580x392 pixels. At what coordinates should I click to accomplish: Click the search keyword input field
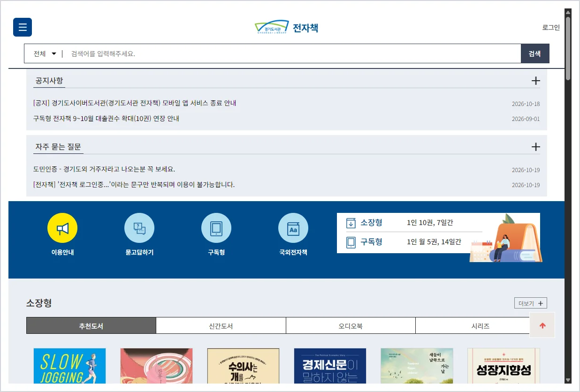pos(292,53)
